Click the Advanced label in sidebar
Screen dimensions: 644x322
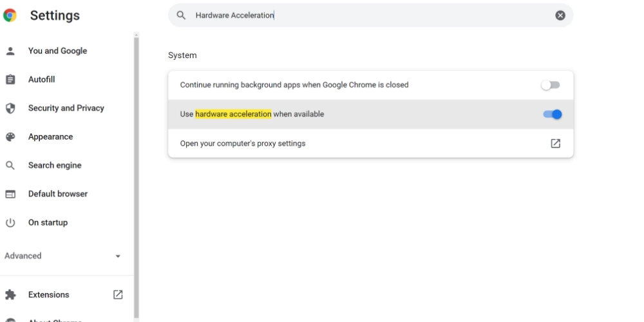(23, 256)
